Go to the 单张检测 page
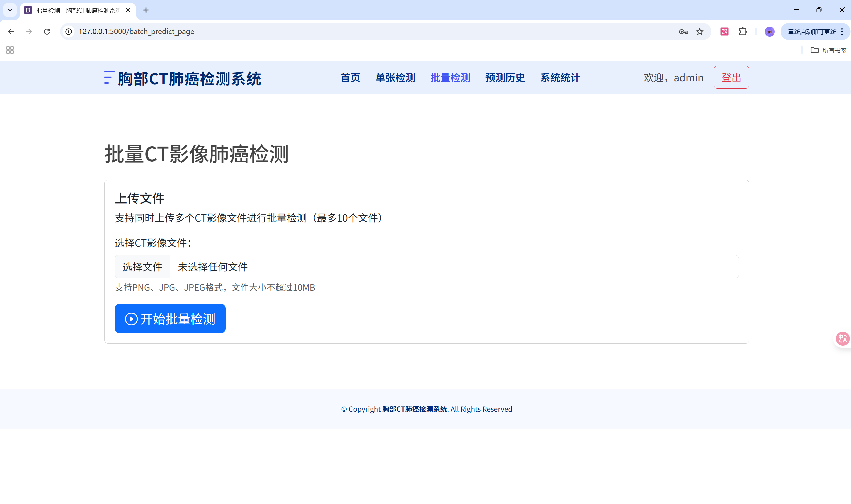Screen dimensions: 851x504 tap(395, 78)
